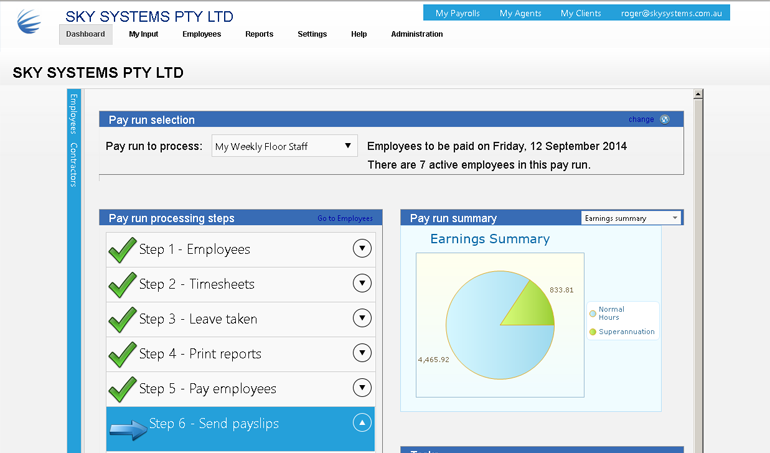Expand Step 3 - Leave taken with its arrow
This screenshot has height=453, width=770.
click(x=362, y=318)
